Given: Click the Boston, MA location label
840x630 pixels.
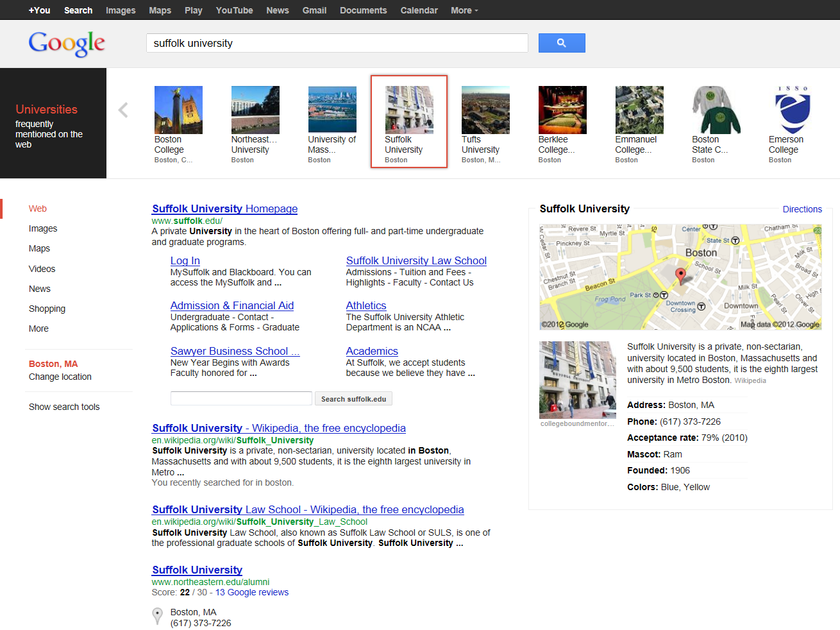Looking at the screenshot, I should coord(53,364).
